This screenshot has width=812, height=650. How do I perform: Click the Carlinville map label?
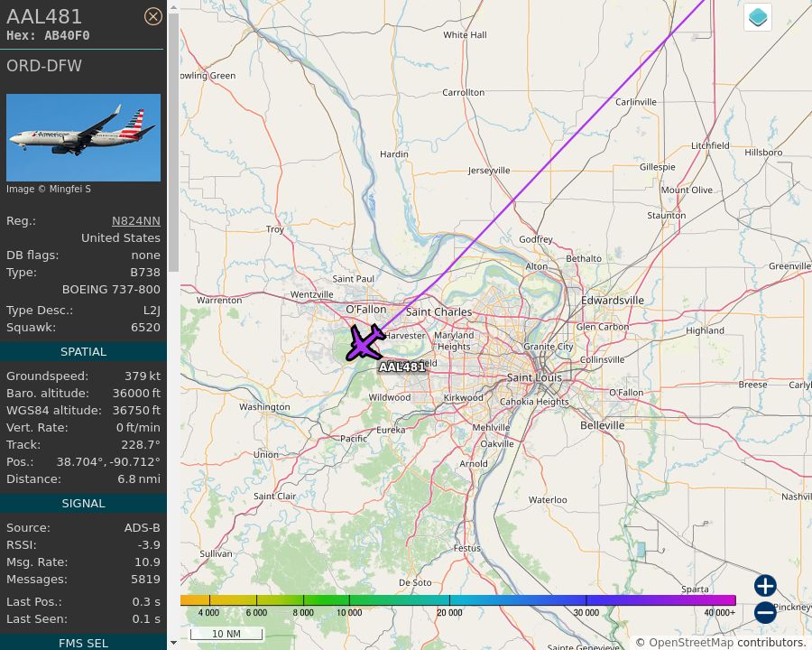[635, 102]
